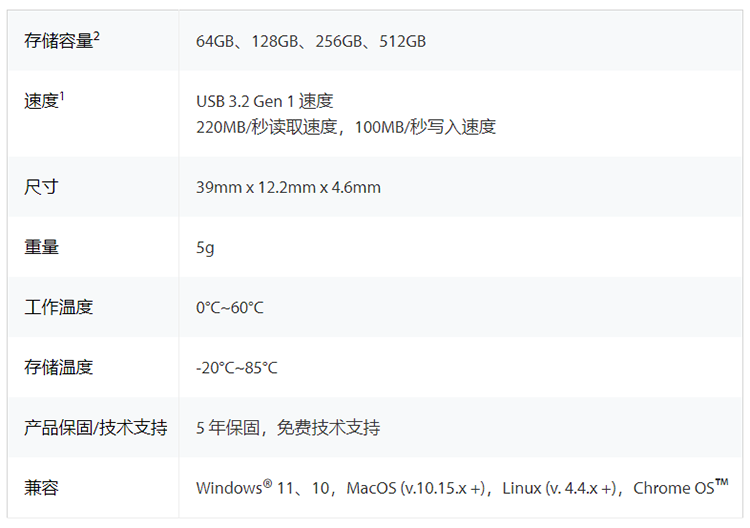Image resolution: width=750 pixels, height=528 pixels.
Task: Click the 尺寸 row label
Action: coord(41,187)
